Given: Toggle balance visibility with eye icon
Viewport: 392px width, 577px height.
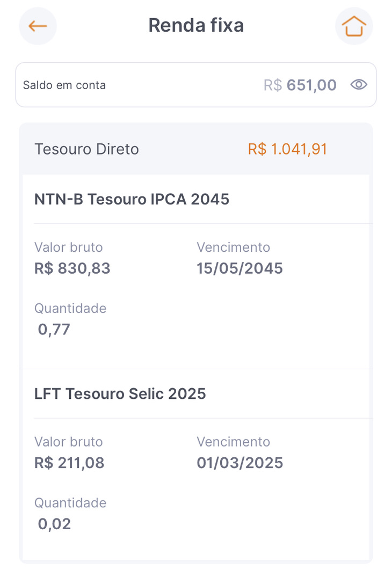Looking at the screenshot, I should coord(359,85).
